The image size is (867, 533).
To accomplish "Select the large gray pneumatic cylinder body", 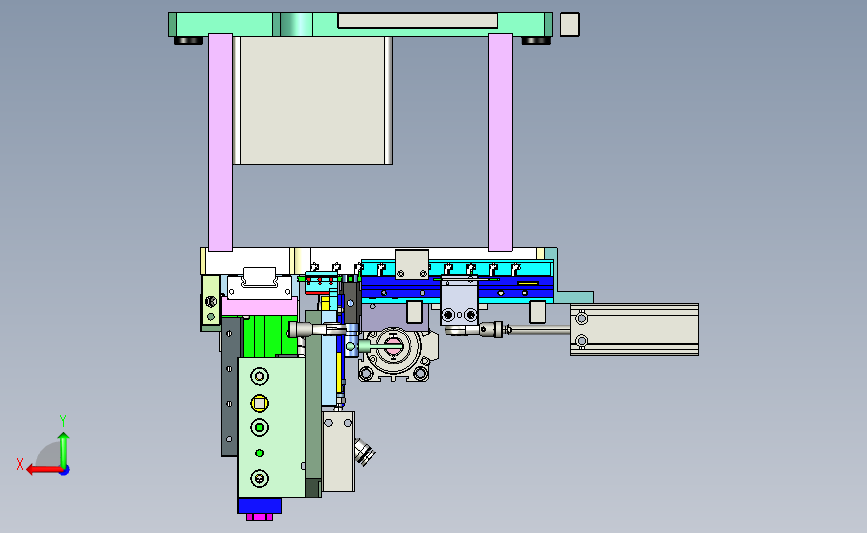I will (634, 330).
